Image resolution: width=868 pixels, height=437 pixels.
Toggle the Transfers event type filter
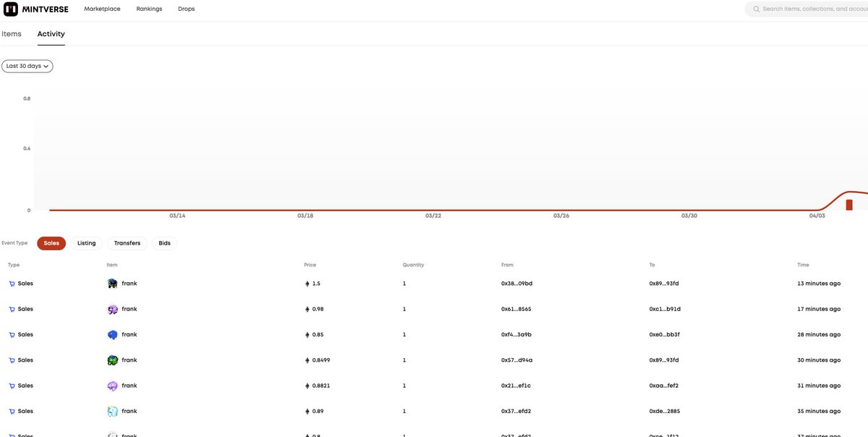pyautogui.click(x=127, y=243)
